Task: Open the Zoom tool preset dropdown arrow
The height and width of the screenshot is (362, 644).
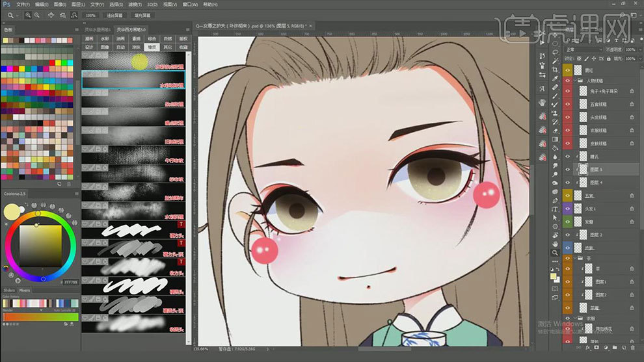Action: tap(18, 16)
